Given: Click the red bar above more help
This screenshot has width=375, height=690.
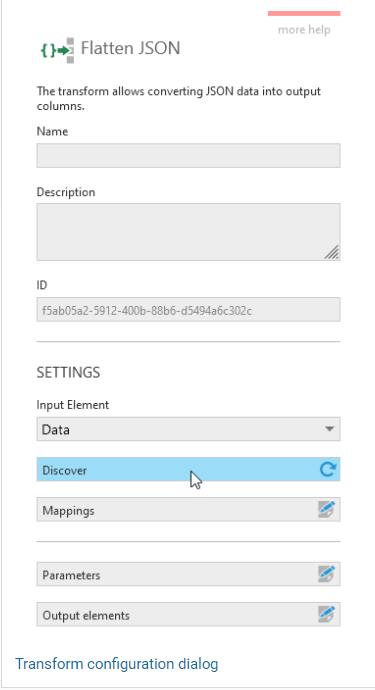Looking at the screenshot, I should tap(304, 14).
